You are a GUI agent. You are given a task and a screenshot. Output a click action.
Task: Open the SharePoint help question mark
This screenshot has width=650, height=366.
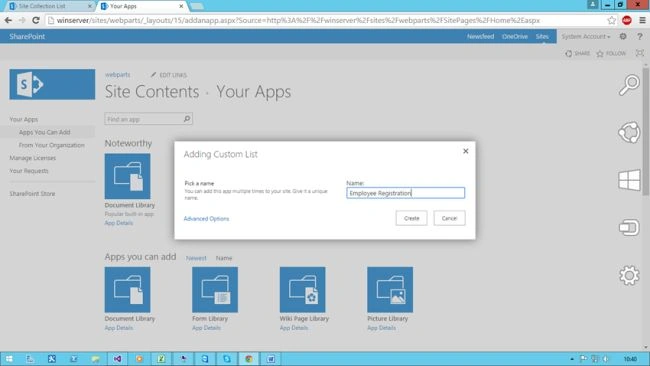click(640, 36)
